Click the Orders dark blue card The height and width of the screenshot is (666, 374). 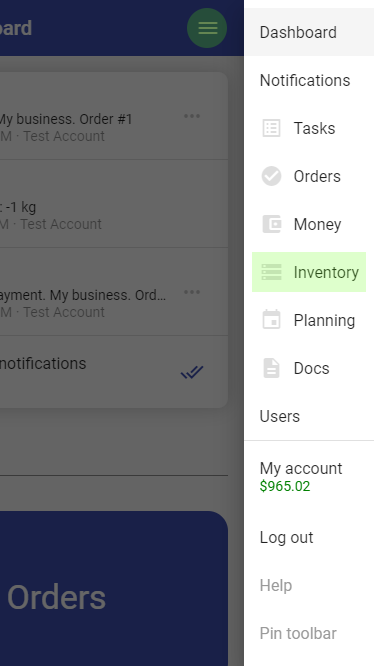[x=114, y=588]
